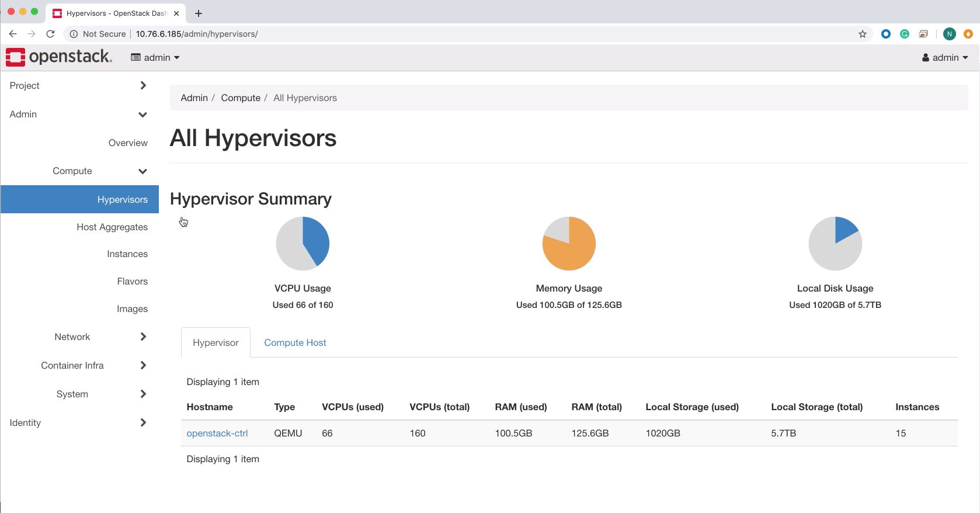This screenshot has width=980, height=513.
Task: Click the Compute breadcrumb link
Action: 241,98
